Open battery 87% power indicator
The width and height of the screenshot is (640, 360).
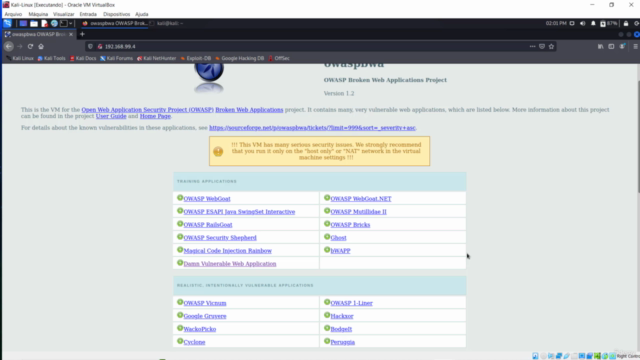point(609,24)
